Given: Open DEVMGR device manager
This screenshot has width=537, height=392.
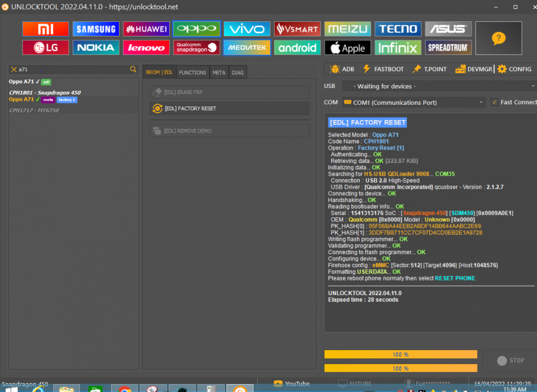Looking at the screenshot, I should (474, 69).
